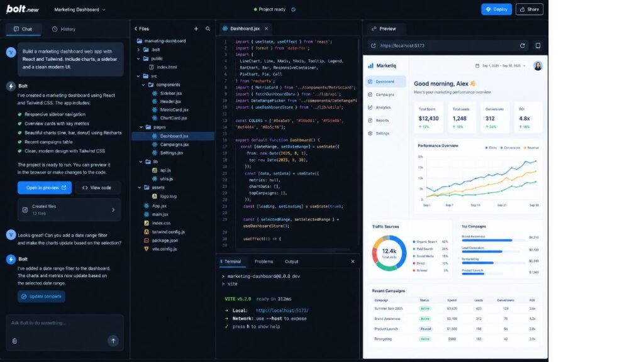Click the user avatar in preview

(538, 65)
